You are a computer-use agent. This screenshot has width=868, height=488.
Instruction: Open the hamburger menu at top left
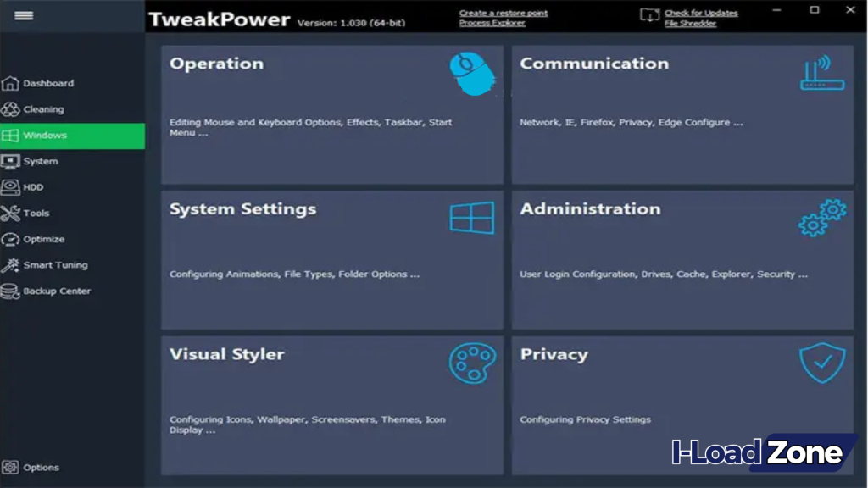coord(24,15)
